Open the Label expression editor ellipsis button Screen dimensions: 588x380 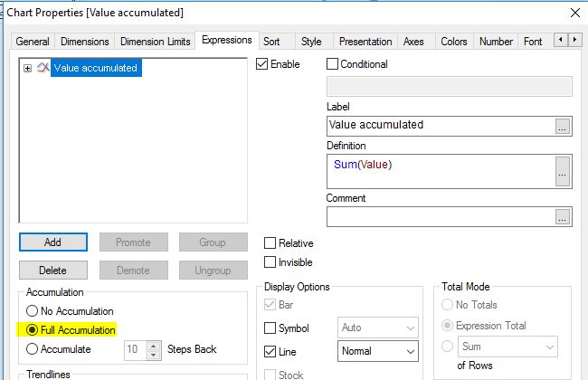click(563, 126)
